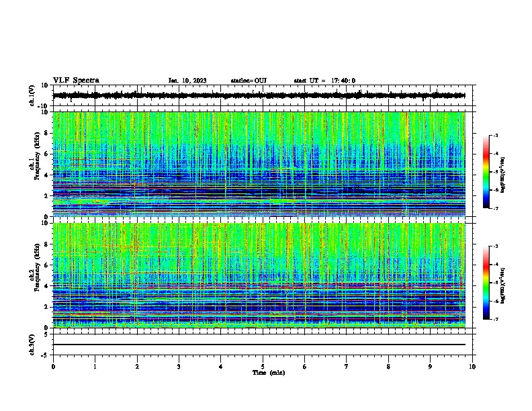Viewport: 532px width, 411px height.
Task: Select the Jan. 10, 2023 date label
Action: click(187, 81)
